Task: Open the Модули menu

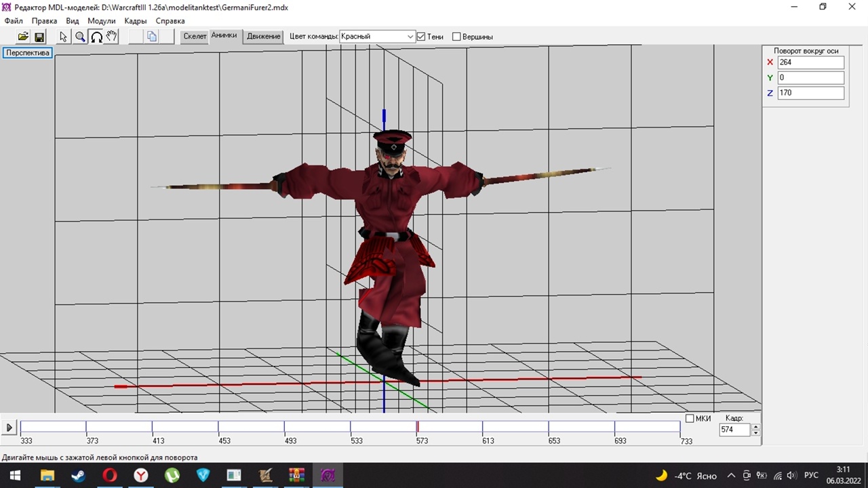Action: point(102,21)
